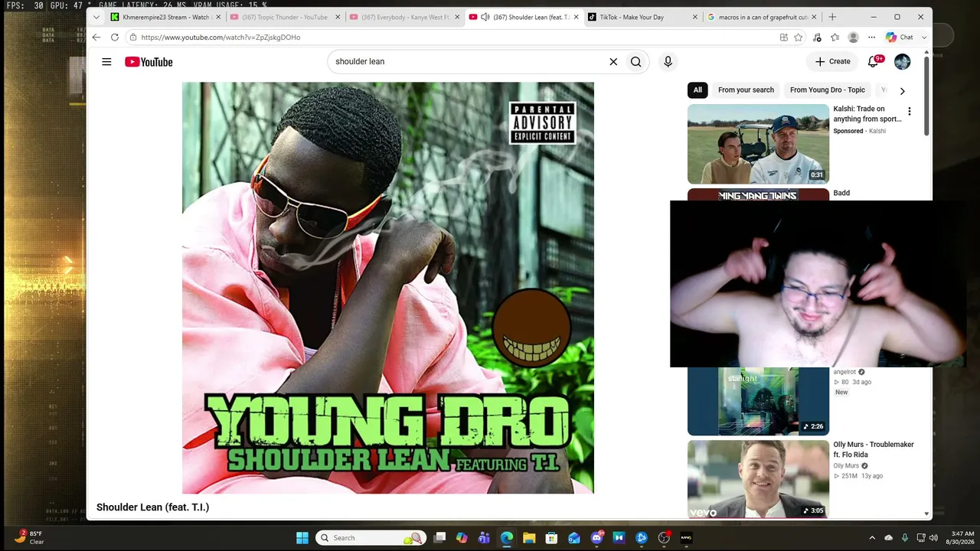Open the Windows Start menu
The image size is (980, 551).
click(x=302, y=538)
